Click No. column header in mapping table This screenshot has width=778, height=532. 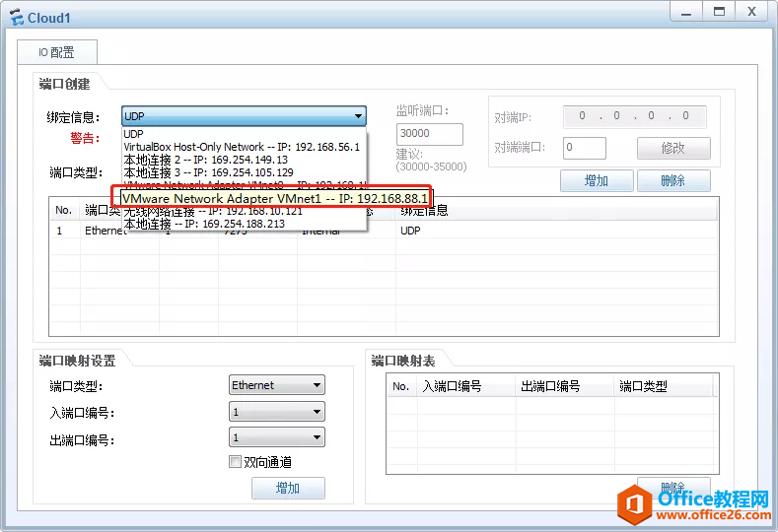(x=401, y=386)
